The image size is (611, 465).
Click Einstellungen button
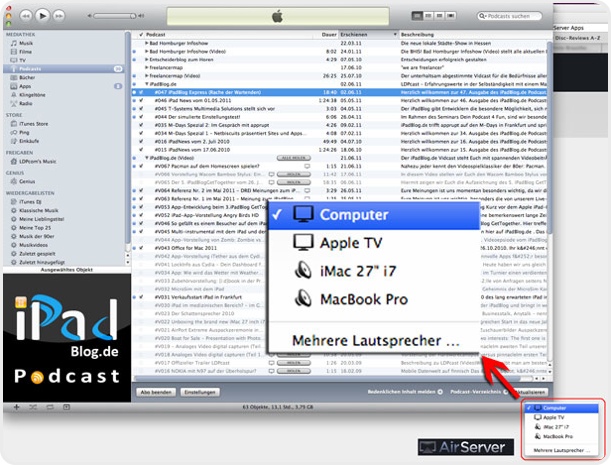pyautogui.click(x=200, y=392)
